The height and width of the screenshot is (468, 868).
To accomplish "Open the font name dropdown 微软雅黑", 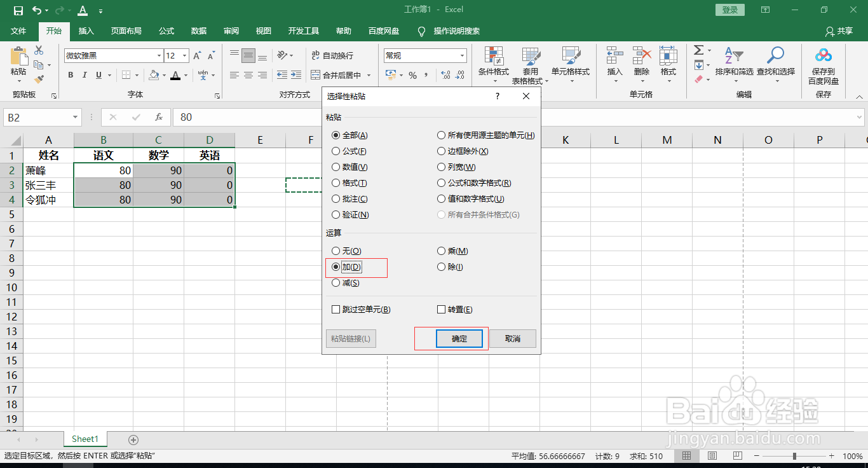I will coord(159,56).
